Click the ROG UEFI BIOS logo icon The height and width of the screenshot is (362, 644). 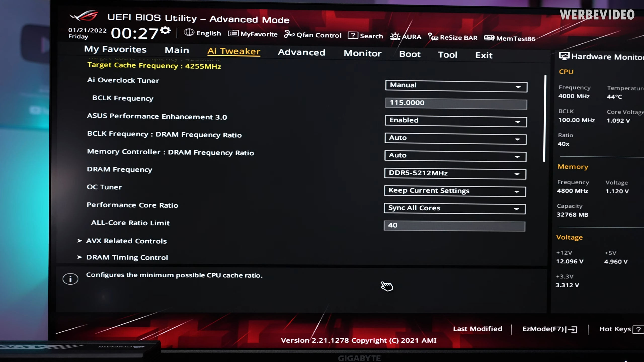[84, 16]
